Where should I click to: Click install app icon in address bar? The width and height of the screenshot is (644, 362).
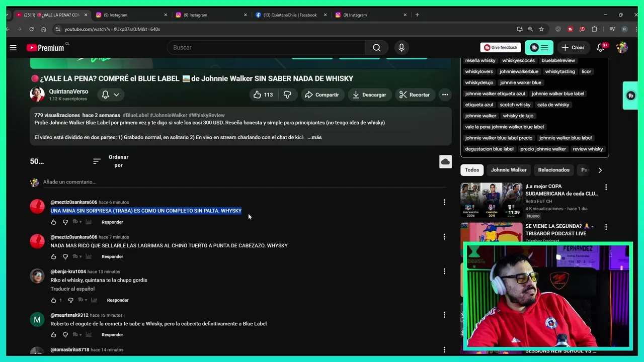click(520, 29)
